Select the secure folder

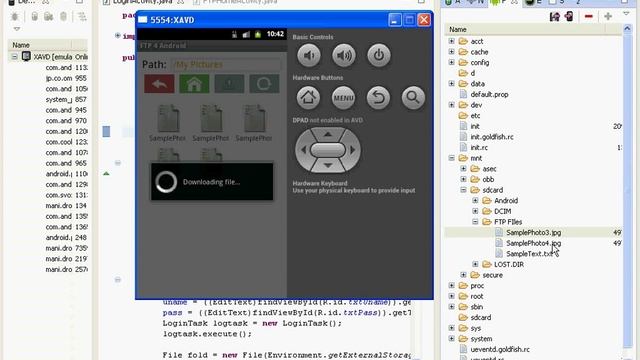click(492, 275)
